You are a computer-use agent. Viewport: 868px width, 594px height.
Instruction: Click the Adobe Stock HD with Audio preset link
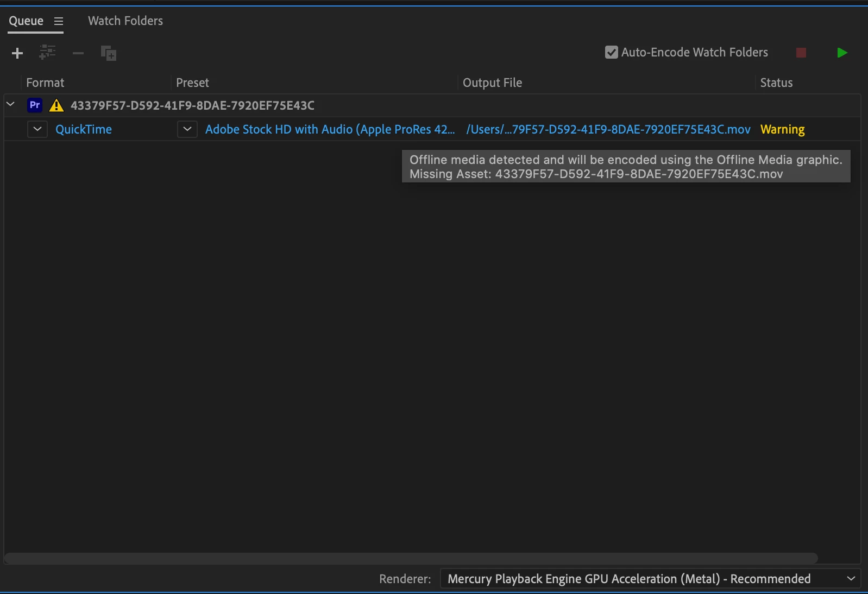[x=330, y=129]
